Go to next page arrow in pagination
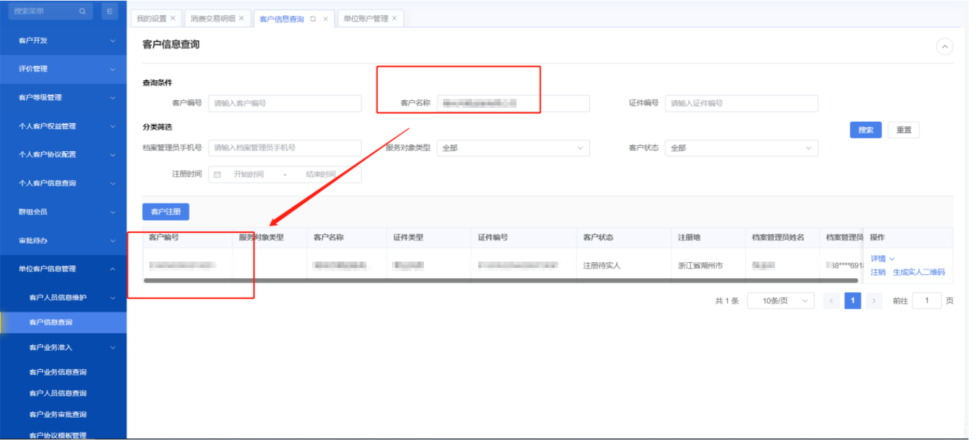Viewport: 980px width, 444px height. pos(874,301)
